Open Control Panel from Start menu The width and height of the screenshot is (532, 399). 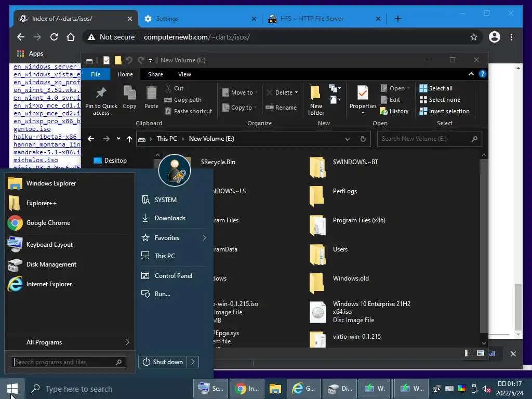coord(173,276)
